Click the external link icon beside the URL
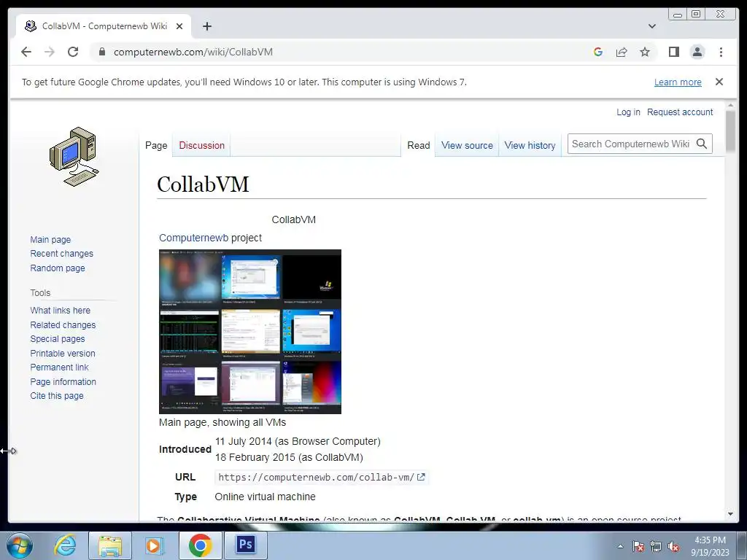The height and width of the screenshot is (560, 747). (x=421, y=477)
